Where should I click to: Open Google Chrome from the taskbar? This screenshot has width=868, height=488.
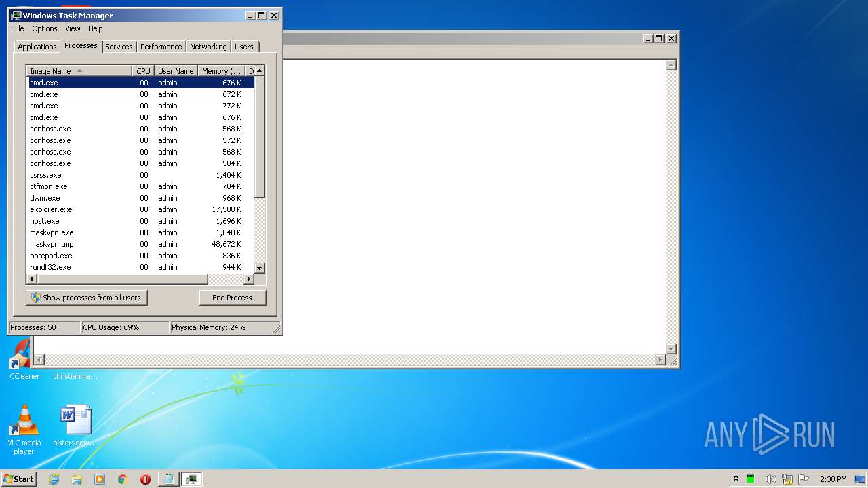(x=122, y=479)
